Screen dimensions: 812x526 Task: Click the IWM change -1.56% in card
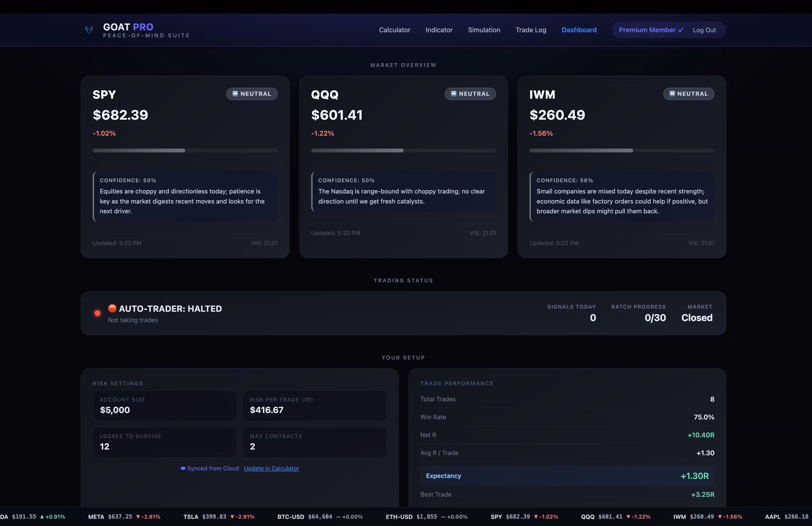click(541, 134)
